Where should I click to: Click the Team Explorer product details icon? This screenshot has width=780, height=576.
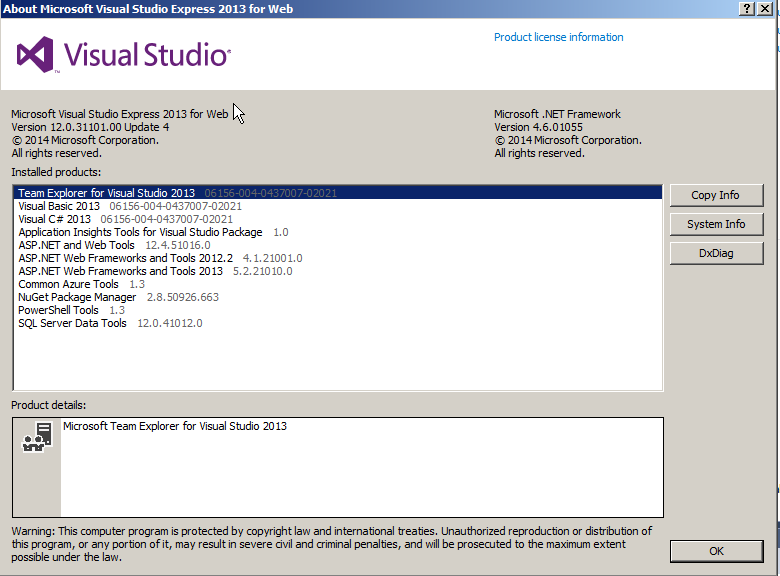37,437
